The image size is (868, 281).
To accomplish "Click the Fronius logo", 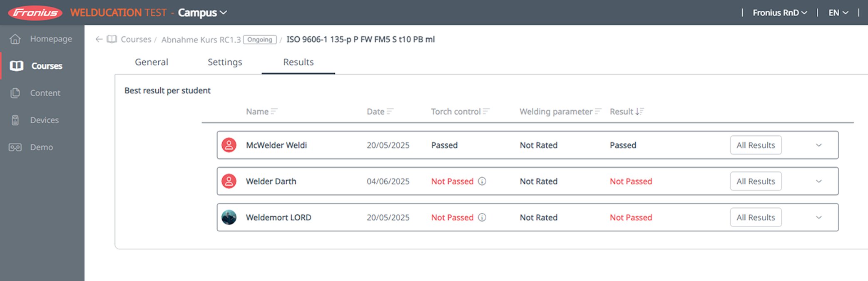I will pyautogui.click(x=35, y=13).
